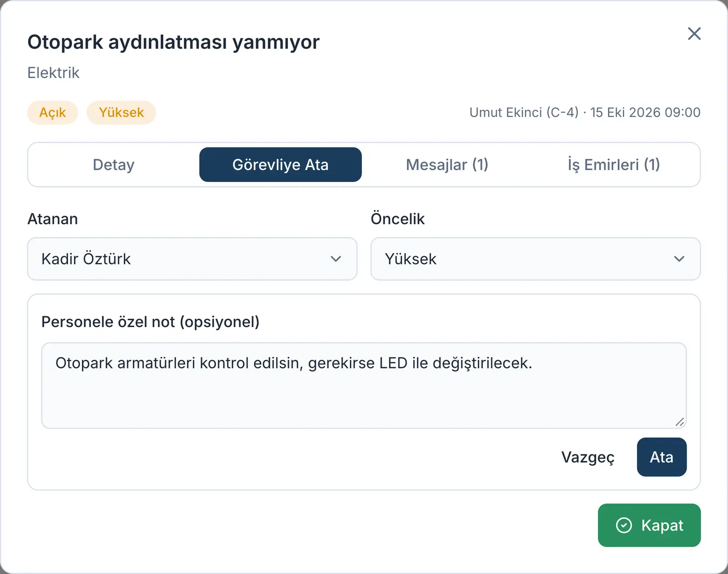Open the Mesajlar (1) tab
Image resolution: width=728 pixels, height=574 pixels.
(447, 165)
